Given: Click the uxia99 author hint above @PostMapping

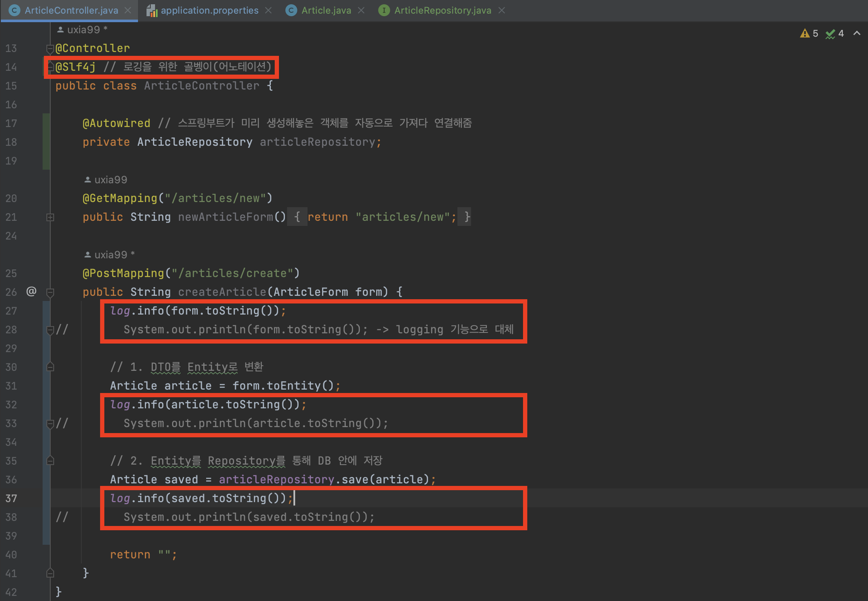Looking at the screenshot, I should (110, 255).
